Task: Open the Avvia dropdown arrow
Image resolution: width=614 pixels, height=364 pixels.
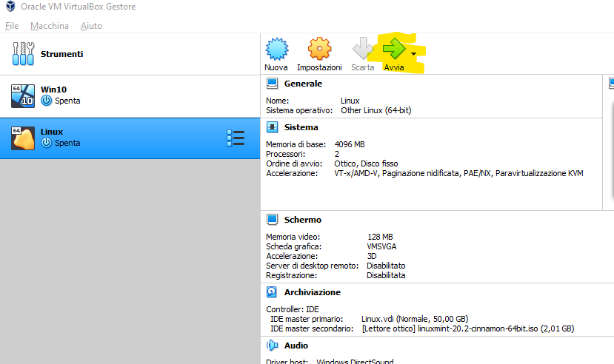Action: [x=413, y=54]
